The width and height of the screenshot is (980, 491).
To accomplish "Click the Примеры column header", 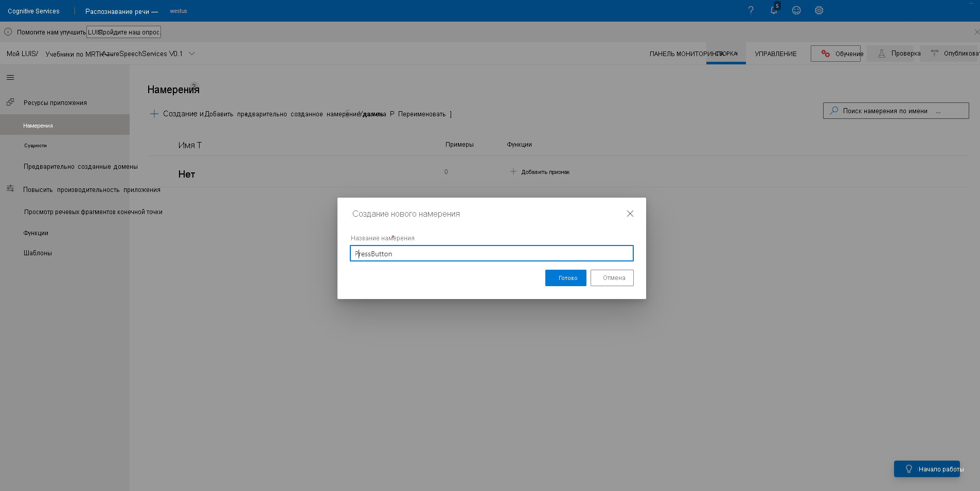I will [459, 145].
